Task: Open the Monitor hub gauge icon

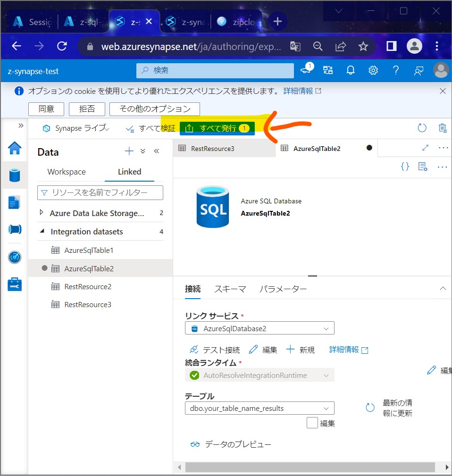Action: (15, 257)
